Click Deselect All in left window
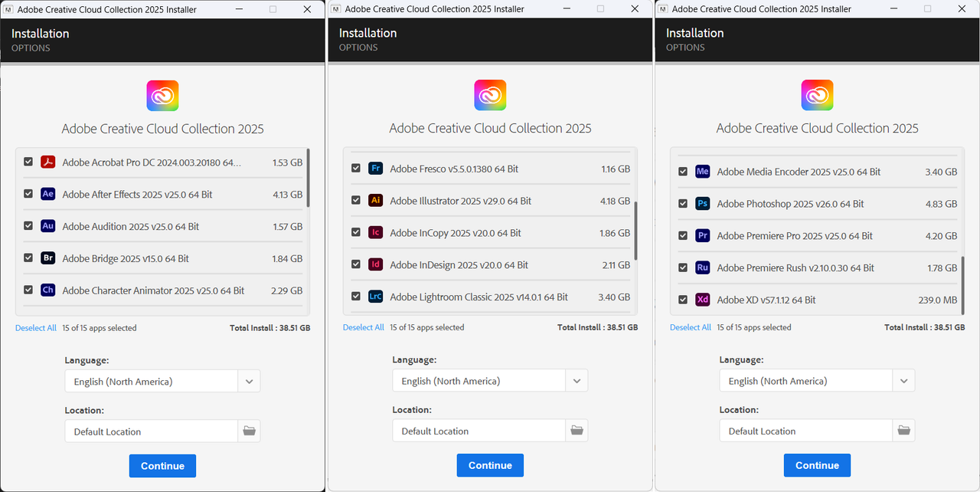980x492 pixels. [36, 328]
